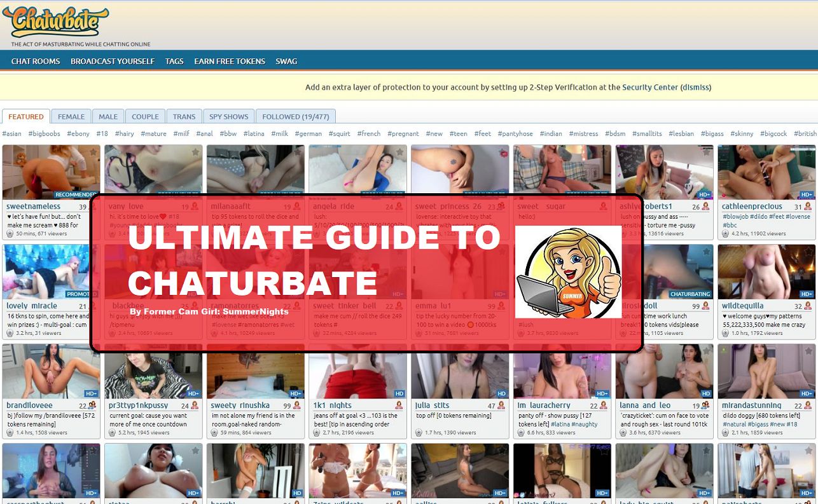Image resolution: width=818 pixels, height=504 pixels.
Task: Filter by the #indian tag
Action: tap(551, 134)
